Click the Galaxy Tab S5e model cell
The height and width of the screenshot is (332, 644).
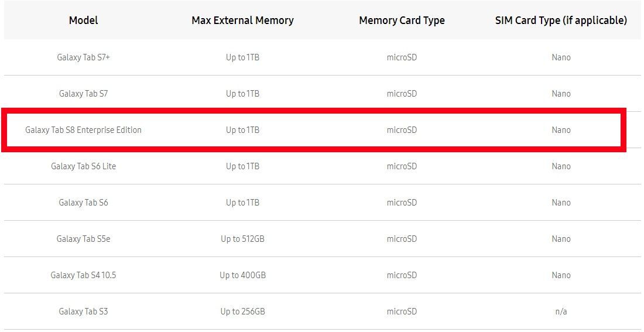(83, 239)
